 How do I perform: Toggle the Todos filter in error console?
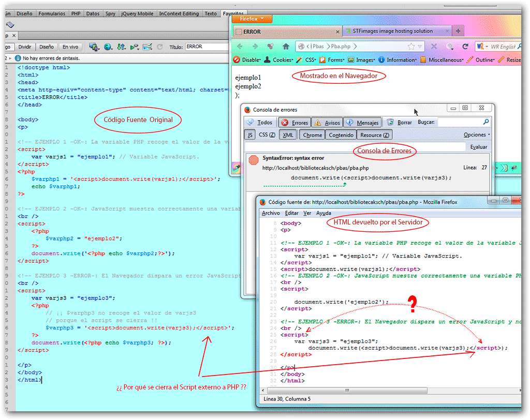(260, 122)
